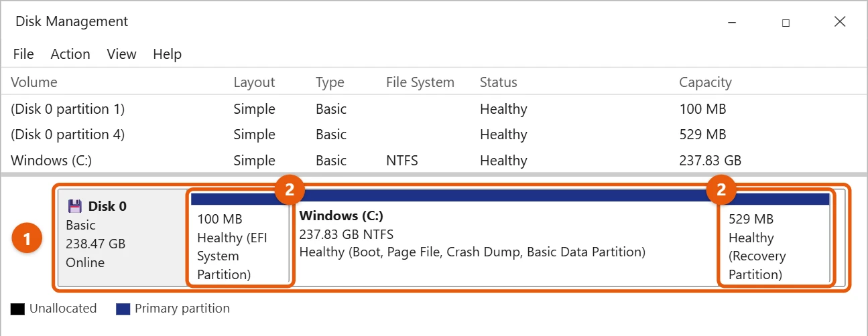This screenshot has height=336, width=868.
Task: Select the 529 MB Recovery Partition block
Action: pyautogui.click(x=776, y=238)
